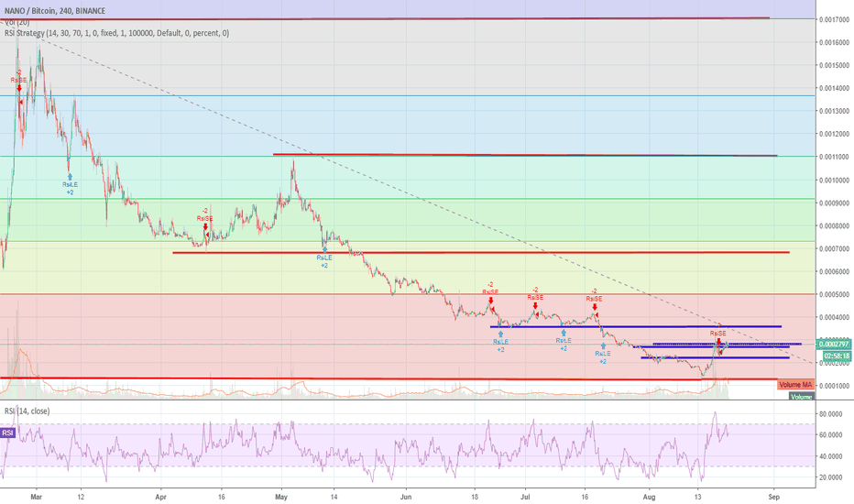
Task: Select the RsiLE long arrow near Mar 12
Action: point(71,184)
